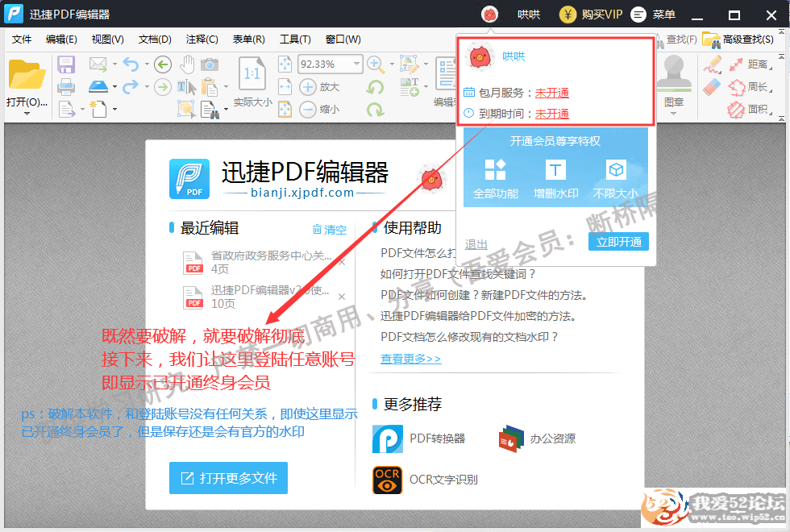Click the fit width icon

pos(285,87)
